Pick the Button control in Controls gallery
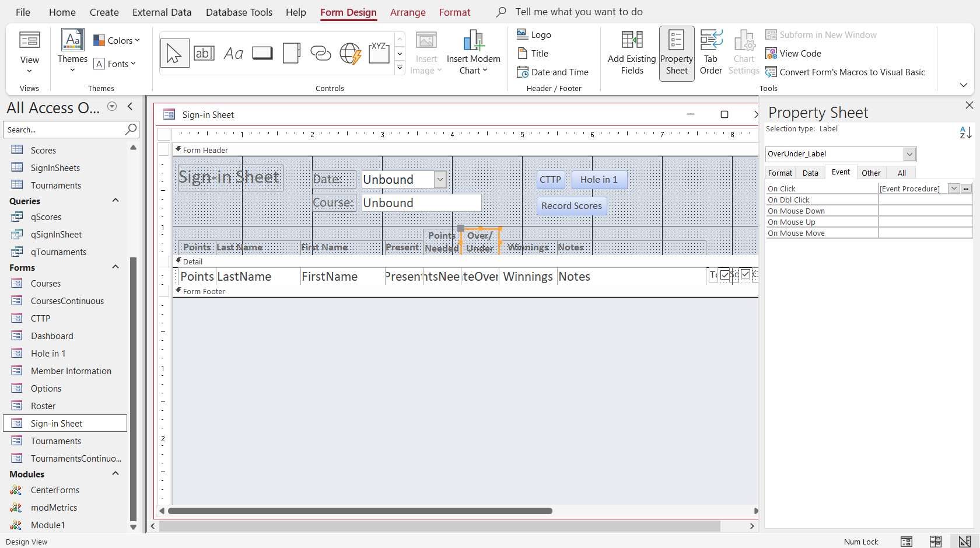Image resolution: width=980 pixels, height=548 pixels. [262, 53]
